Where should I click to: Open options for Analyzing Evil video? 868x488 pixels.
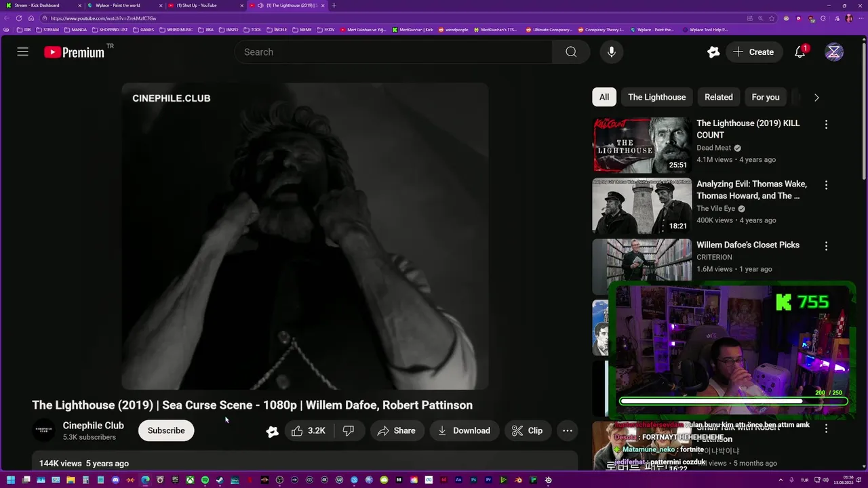[x=826, y=185]
